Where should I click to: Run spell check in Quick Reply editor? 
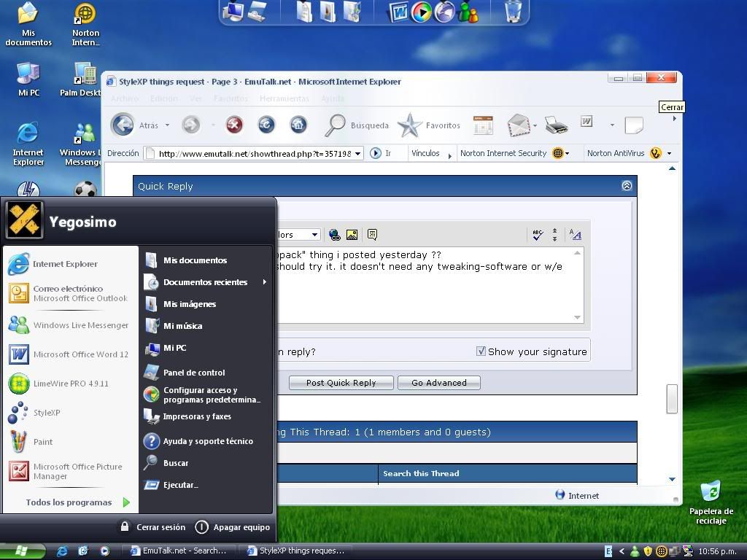538,235
